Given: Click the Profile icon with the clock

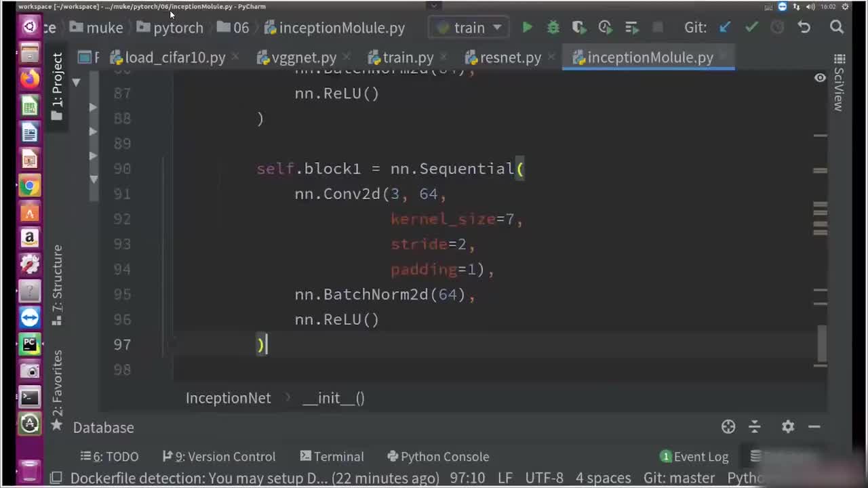Looking at the screenshot, I should tap(605, 28).
